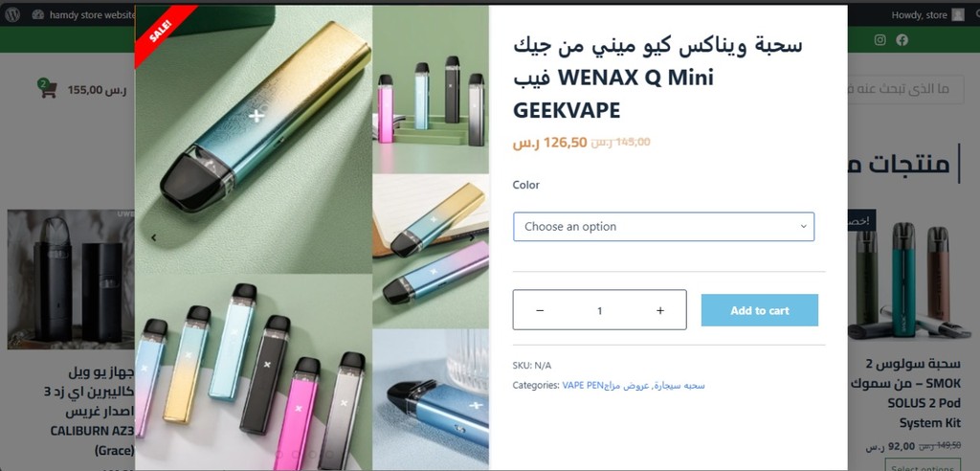Expand the Color 'Choose an option' dropdown
Viewport: 980px width, 471px height.
click(664, 227)
